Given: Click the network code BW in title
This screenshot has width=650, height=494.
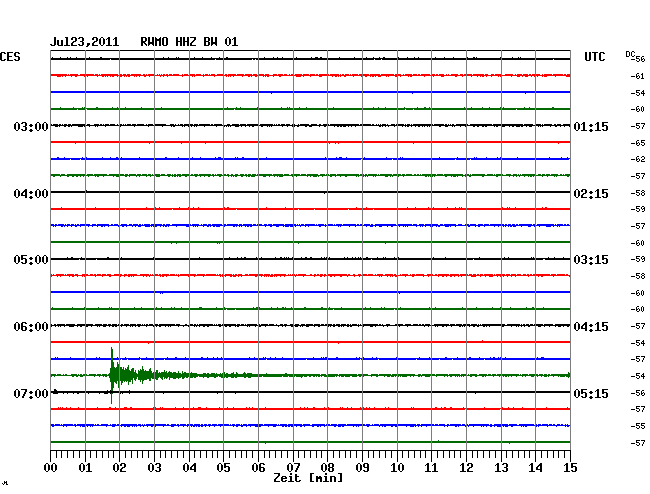Looking at the screenshot, I should (210, 42).
